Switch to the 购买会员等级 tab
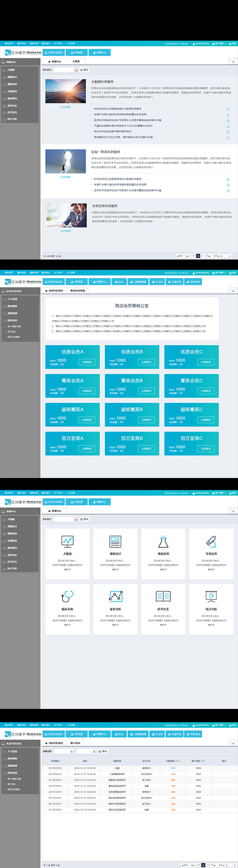The image size is (238, 868). (77, 291)
